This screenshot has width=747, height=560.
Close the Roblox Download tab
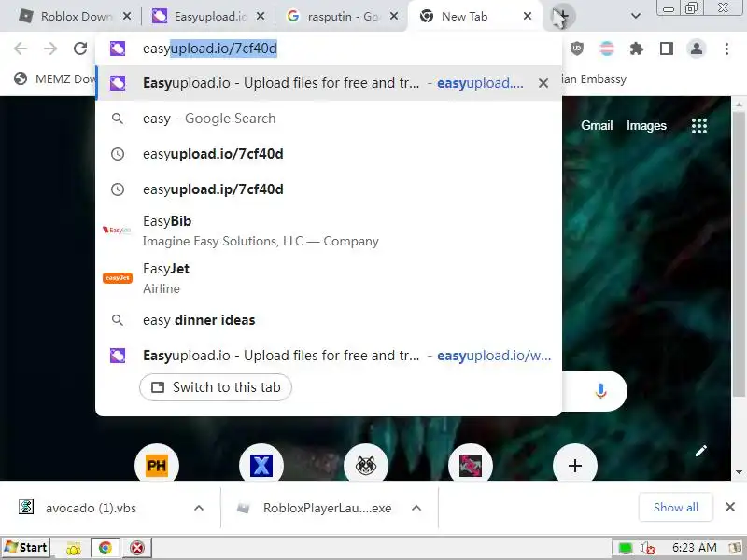click(x=127, y=16)
